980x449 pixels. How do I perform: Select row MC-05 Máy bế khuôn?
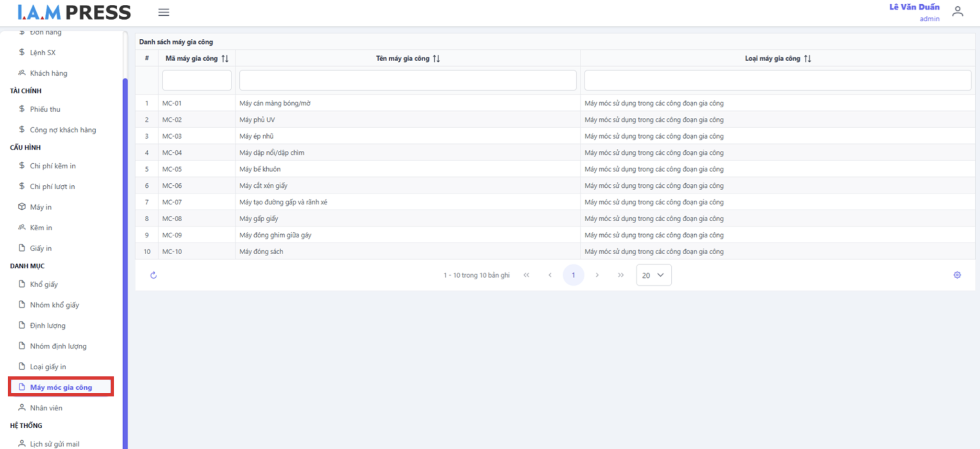click(x=260, y=169)
